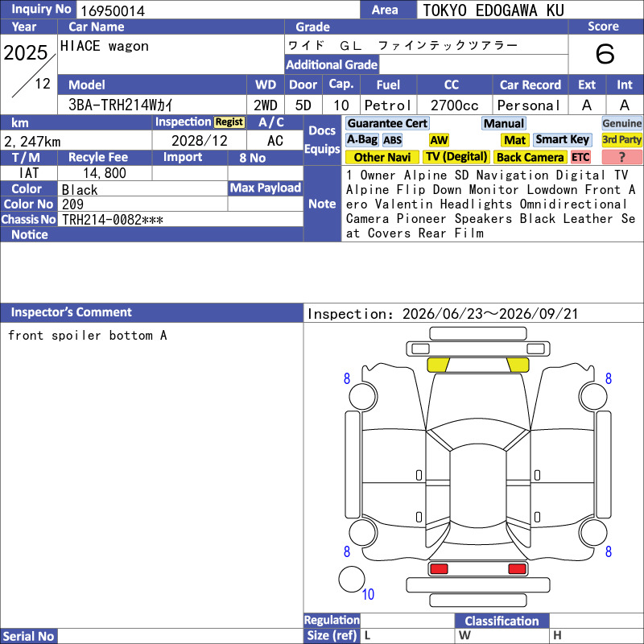Toggle the Genuine badge
The image size is (644, 644).
pyautogui.click(x=621, y=123)
